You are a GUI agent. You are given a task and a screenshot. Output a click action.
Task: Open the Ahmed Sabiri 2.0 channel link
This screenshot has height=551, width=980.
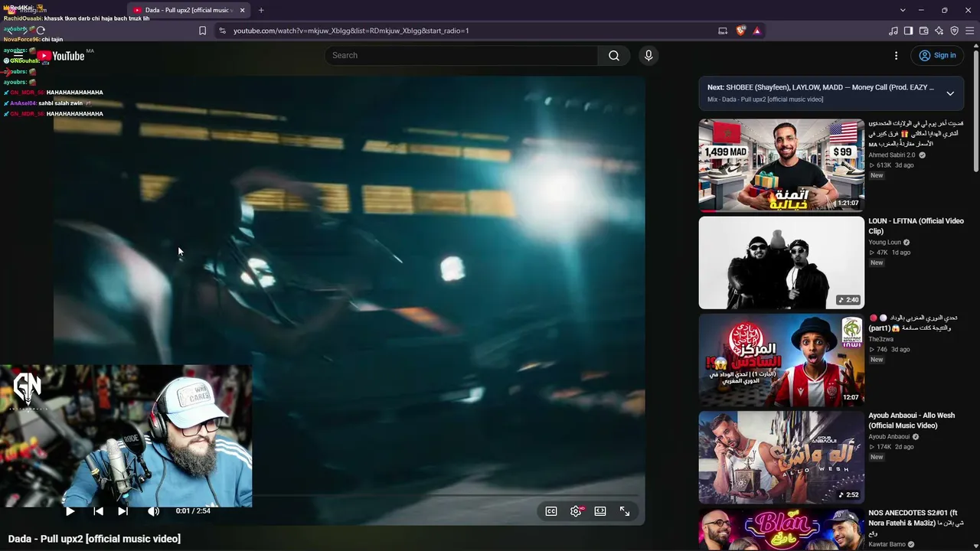891,155
